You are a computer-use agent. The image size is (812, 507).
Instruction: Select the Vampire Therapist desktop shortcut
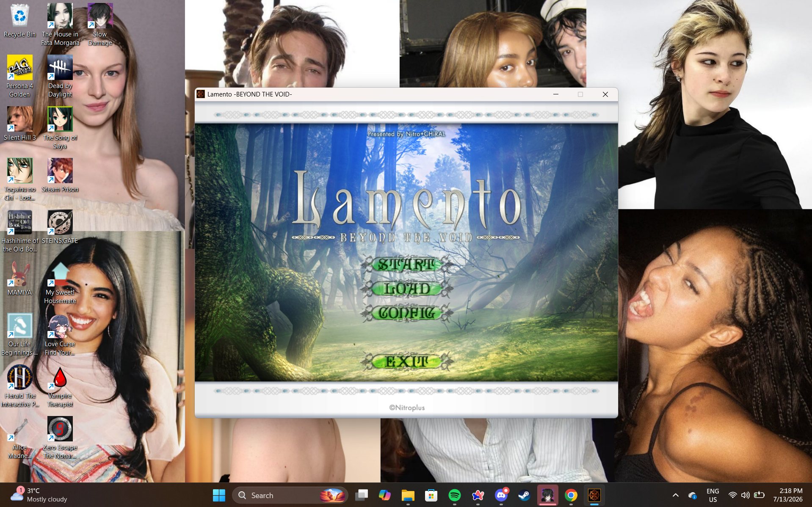click(60, 386)
